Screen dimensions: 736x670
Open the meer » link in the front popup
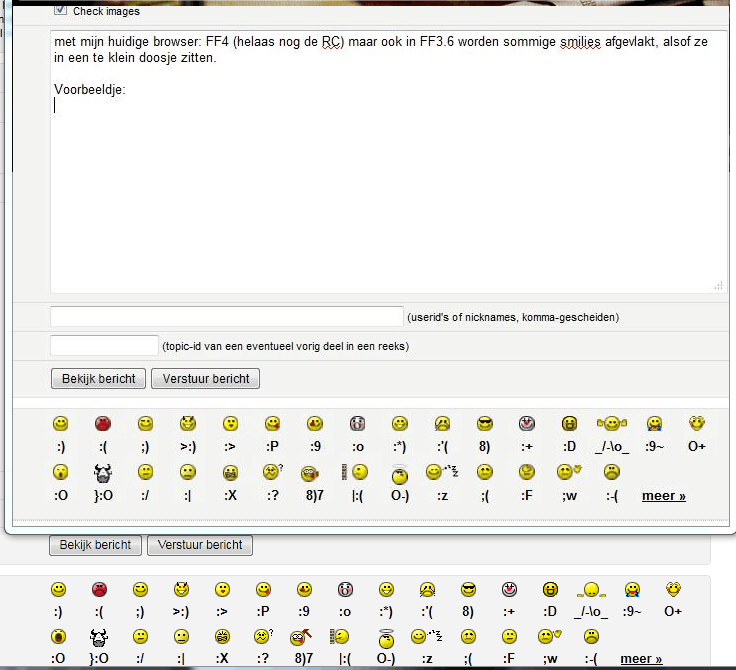664,496
